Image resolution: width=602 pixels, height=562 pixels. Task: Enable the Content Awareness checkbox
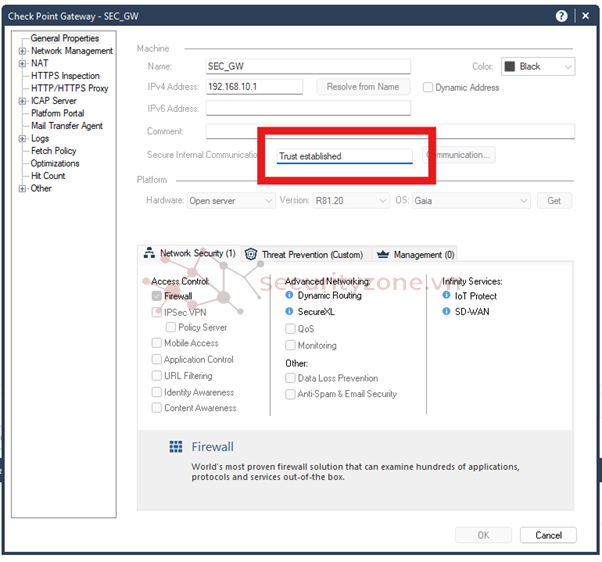pos(157,408)
